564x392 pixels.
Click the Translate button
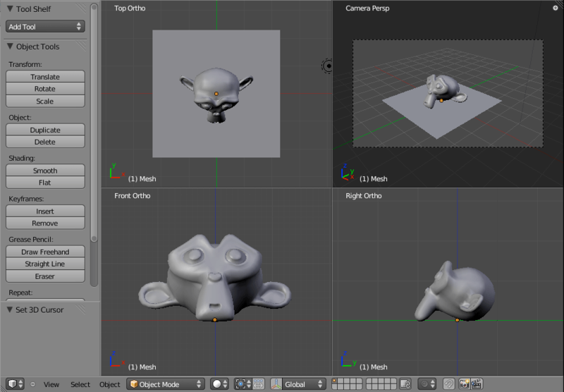[45, 77]
